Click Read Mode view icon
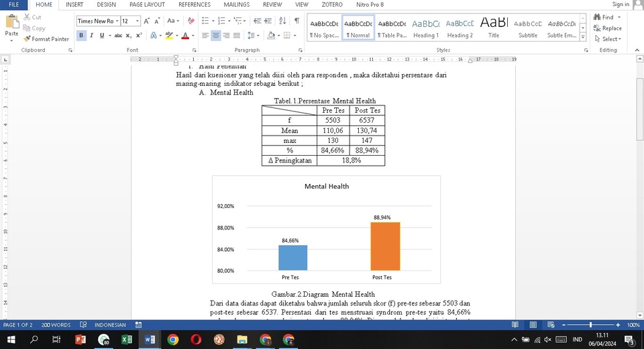644x349 pixels. (515, 325)
